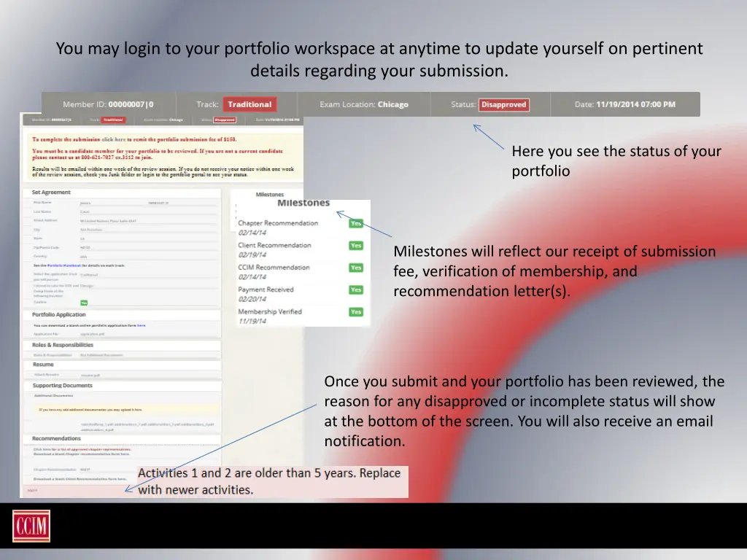Click the CCIM logo in the footer

coord(31,526)
